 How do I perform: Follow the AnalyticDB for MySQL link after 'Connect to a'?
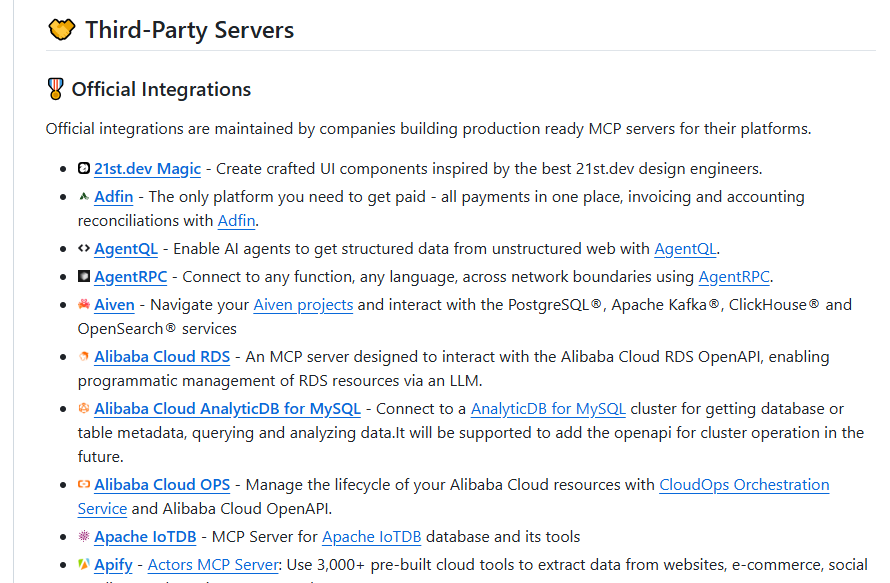pos(548,408)
